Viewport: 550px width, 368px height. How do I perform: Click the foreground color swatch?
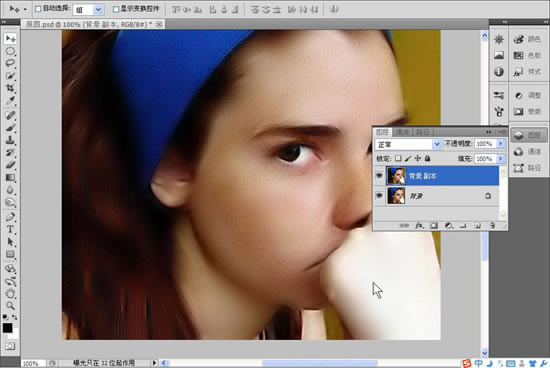point(7,328)
